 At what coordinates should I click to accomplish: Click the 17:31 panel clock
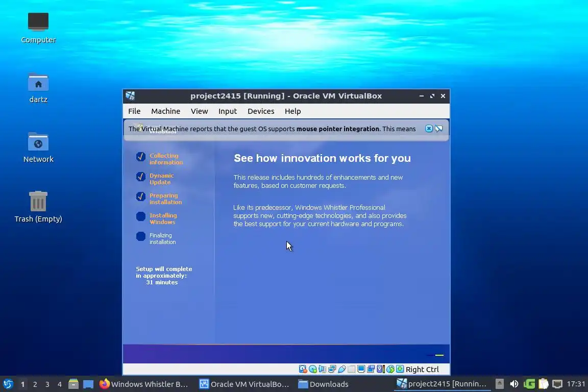[x=576, y=384]
